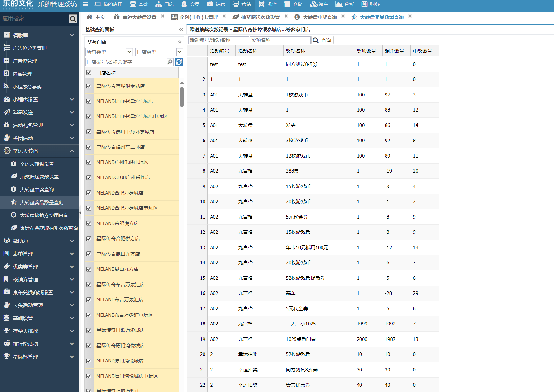Uncheck MELAND广州乐峰电玩区 checkbox
Screen dimensions: 554x392
89,162
